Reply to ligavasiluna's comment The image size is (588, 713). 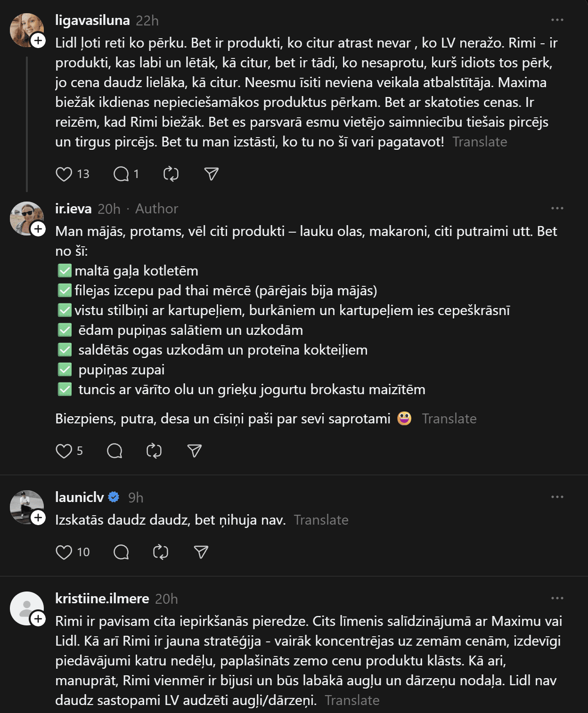[x=121, y=174]
